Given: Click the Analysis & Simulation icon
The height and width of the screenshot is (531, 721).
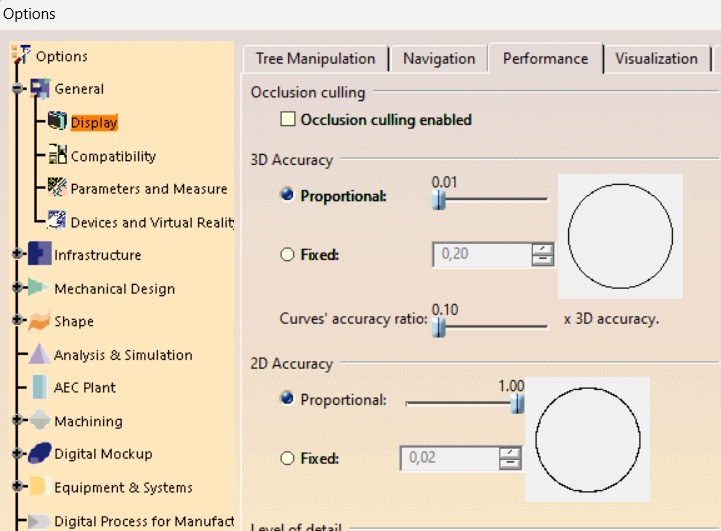Looking at the screenshot, I should click(x=39, y=354).
